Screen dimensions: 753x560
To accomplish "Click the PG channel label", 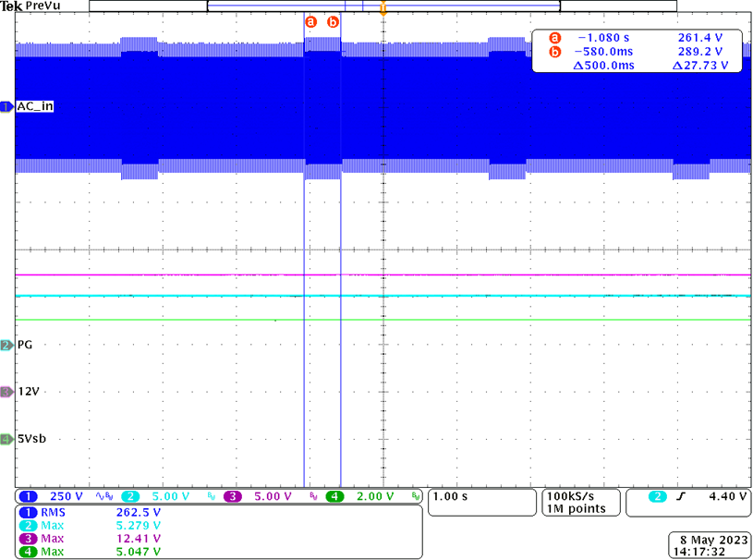I will pos(25,345).
